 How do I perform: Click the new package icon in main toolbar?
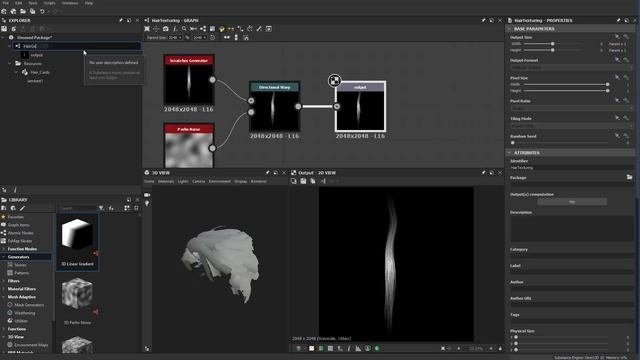(4, 11)
